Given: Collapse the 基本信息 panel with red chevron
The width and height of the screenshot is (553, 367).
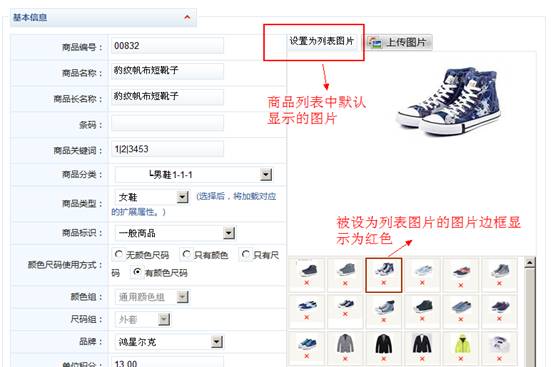Looking at the screenshot, I should (x=187, y=17).
